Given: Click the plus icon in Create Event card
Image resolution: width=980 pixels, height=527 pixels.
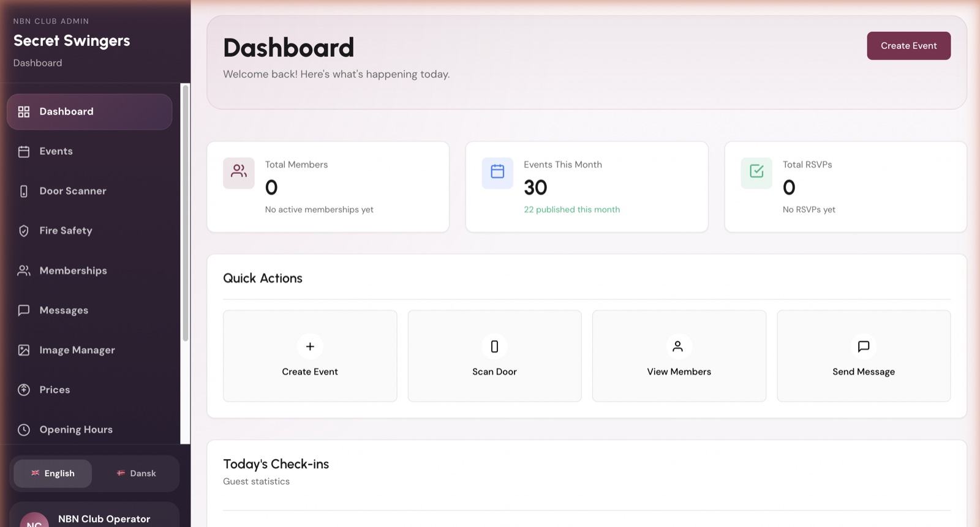Looking at the screenshot, I should tap(310, 346).
